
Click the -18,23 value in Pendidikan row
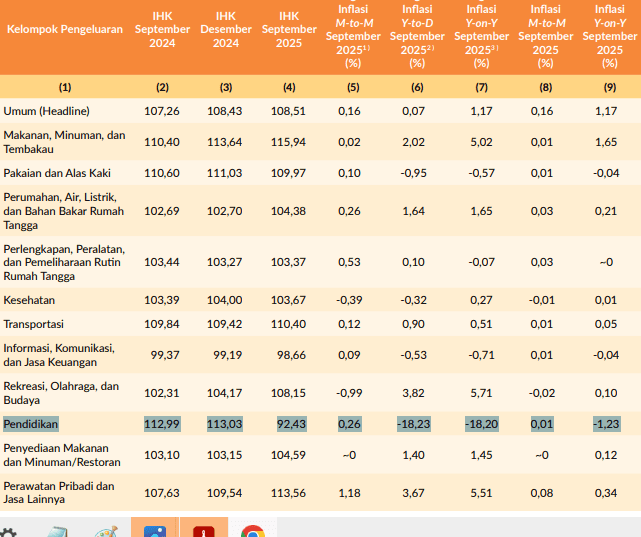(415, 424)
